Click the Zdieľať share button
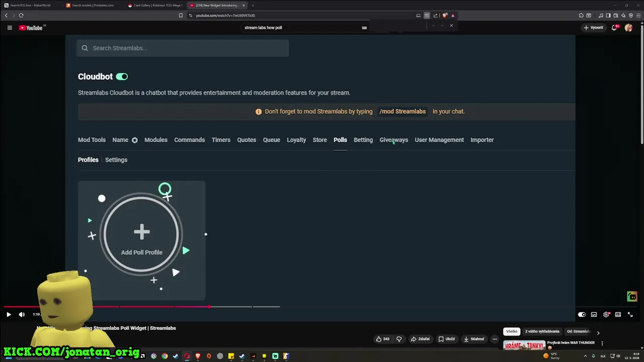The width and height of the screenshot is (644, 362). 420,339
